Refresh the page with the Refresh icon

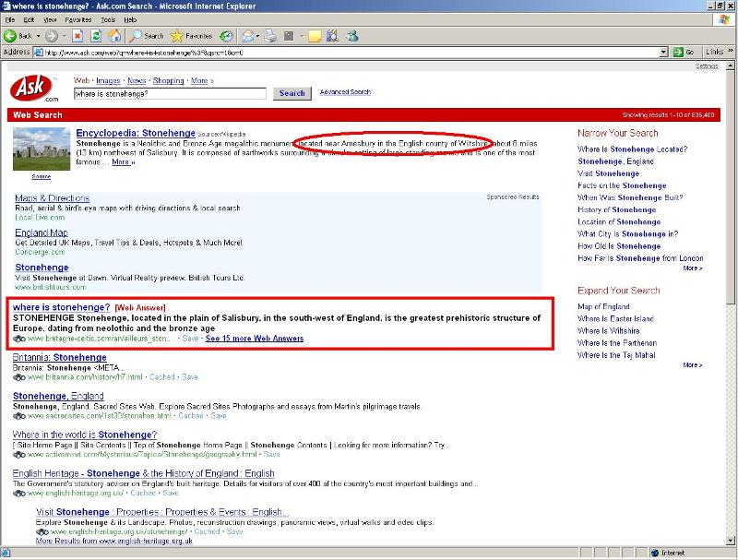click(x=96, y=36)
